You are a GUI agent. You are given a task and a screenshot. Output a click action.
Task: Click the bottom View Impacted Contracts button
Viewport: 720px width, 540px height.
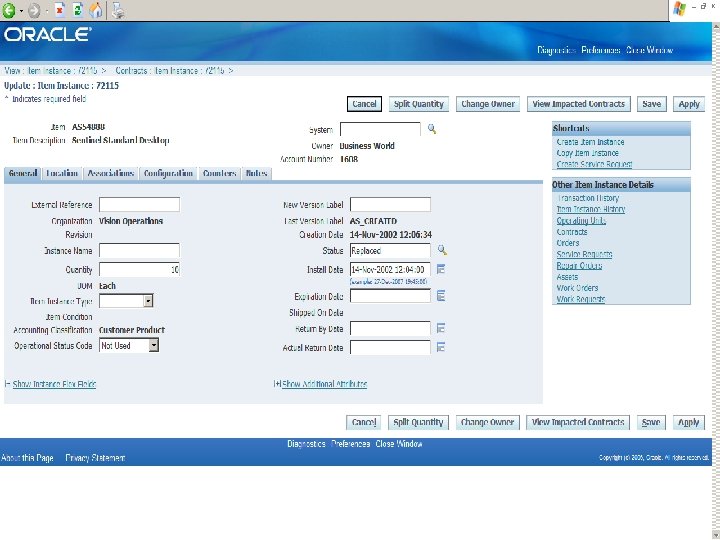coord(578,422)
